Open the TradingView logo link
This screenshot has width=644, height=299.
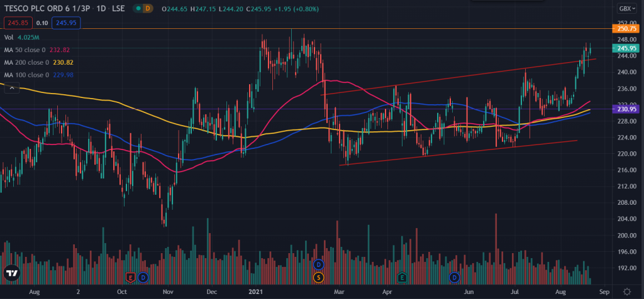pyautogui.click(x=11, y=273)
